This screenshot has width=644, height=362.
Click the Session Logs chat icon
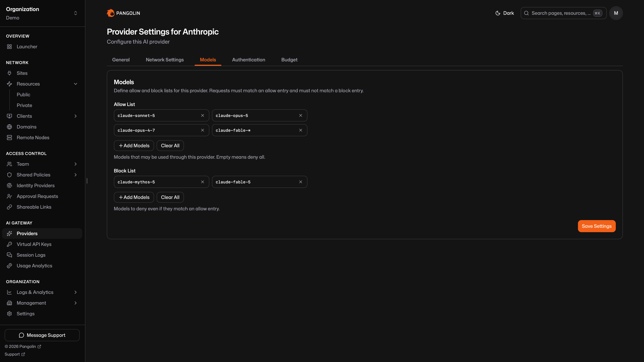(x=10, y=255)
